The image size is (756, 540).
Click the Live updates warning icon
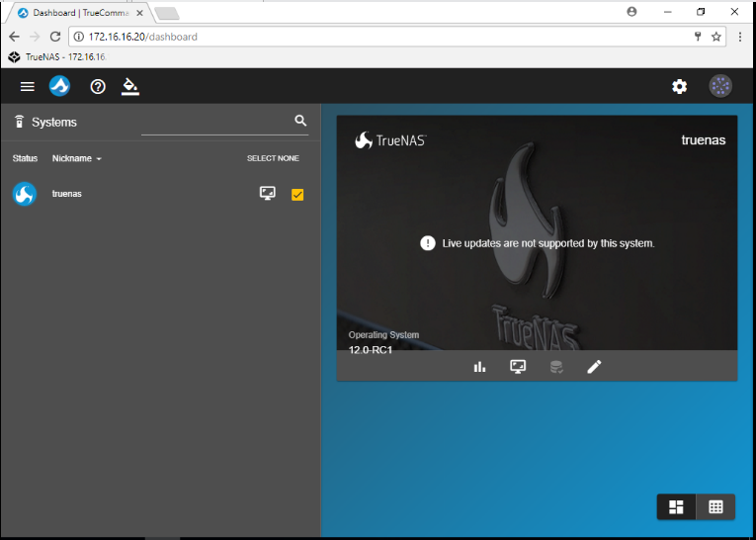pyautogui.click(x=428, y=243)
